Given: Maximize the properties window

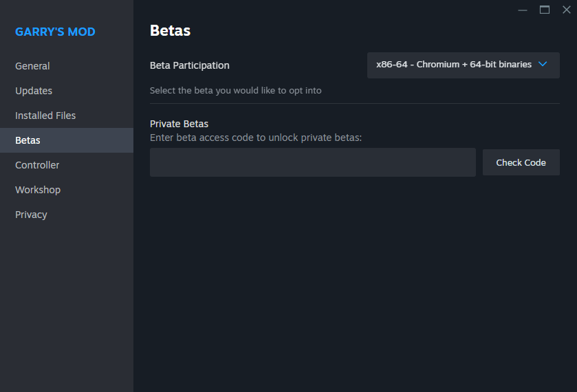Looking at the screenshot, I should (x=545, y=10).
